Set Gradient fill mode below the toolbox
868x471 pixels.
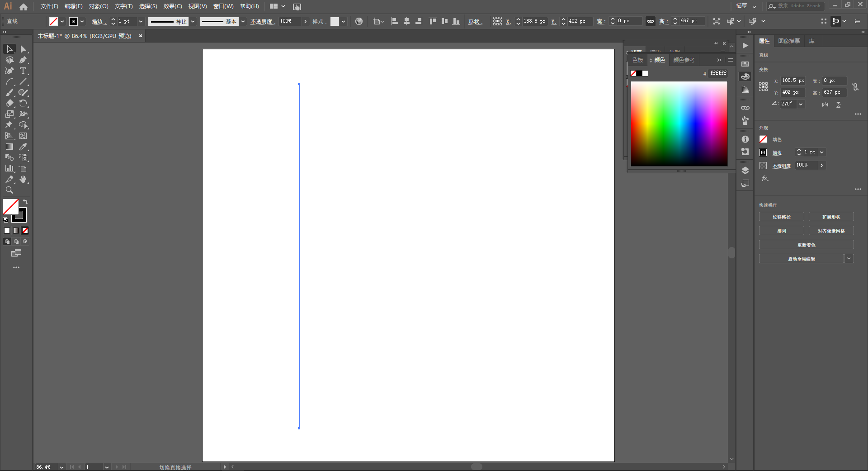[x=16, y=231]
